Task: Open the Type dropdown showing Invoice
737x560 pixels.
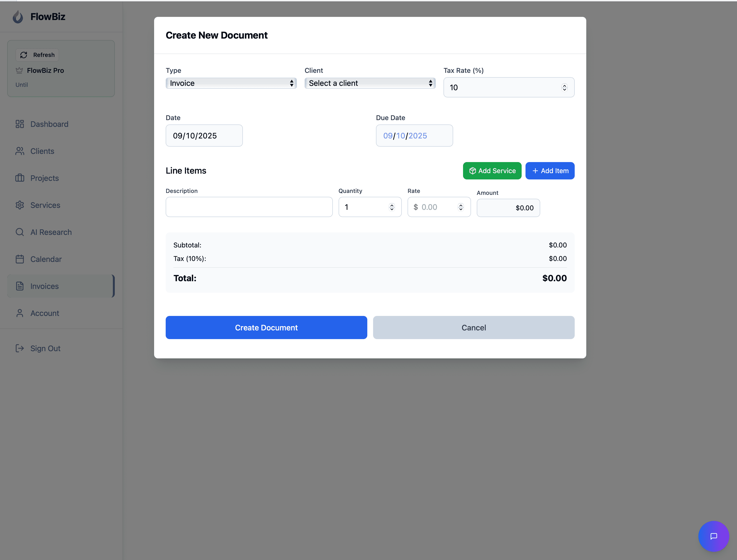Action: coord(231,83)
